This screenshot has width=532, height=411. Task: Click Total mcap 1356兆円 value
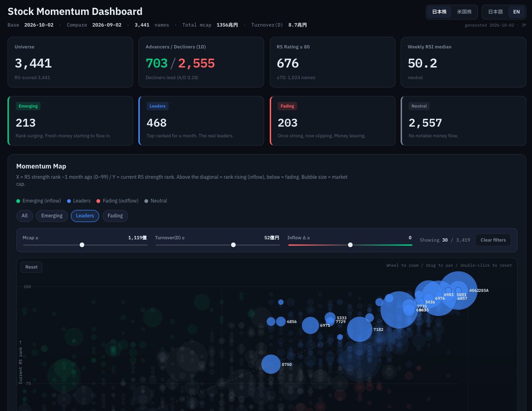coord(227,25)
